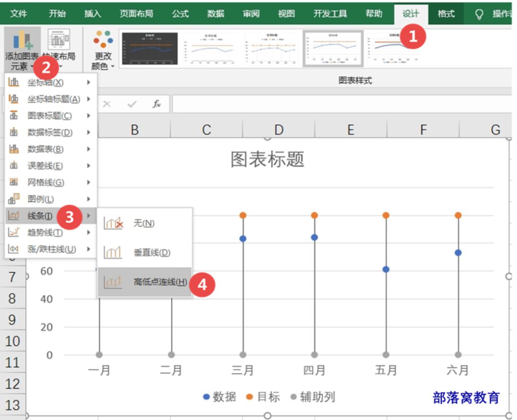
Task: Choose 误差线(E) menu entry
Action: click(x=51, y=166)
